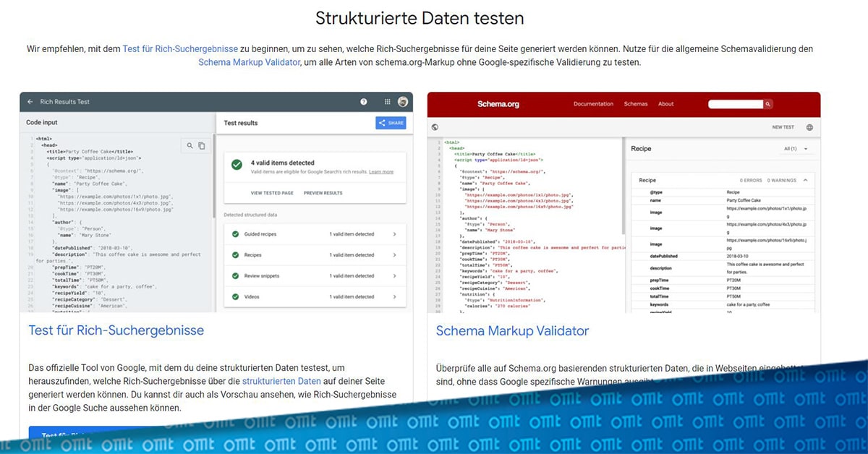Click the target icon next to NEW TEST
868x454 pixels.
coord(809,127)
